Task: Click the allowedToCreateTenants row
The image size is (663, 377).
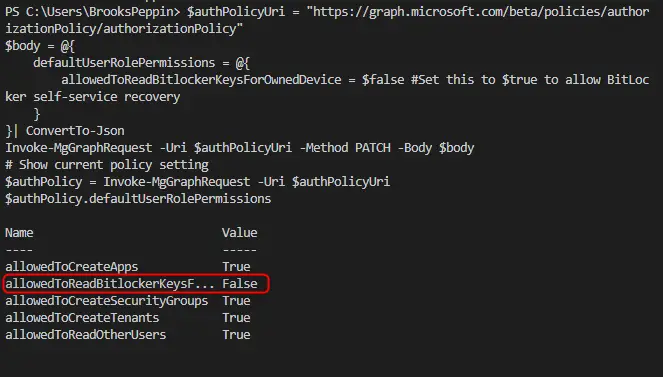Action: click(x=128, y=318)
